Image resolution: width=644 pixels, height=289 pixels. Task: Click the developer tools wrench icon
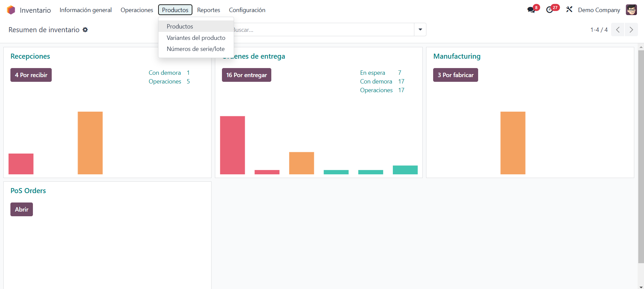pos(569,10)
